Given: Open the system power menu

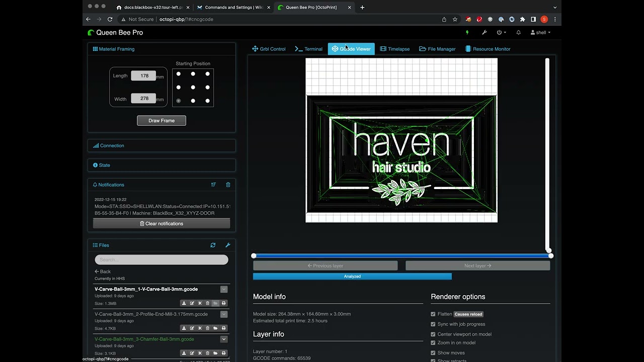Looking at the screenshot, I should tap(501, 33).
